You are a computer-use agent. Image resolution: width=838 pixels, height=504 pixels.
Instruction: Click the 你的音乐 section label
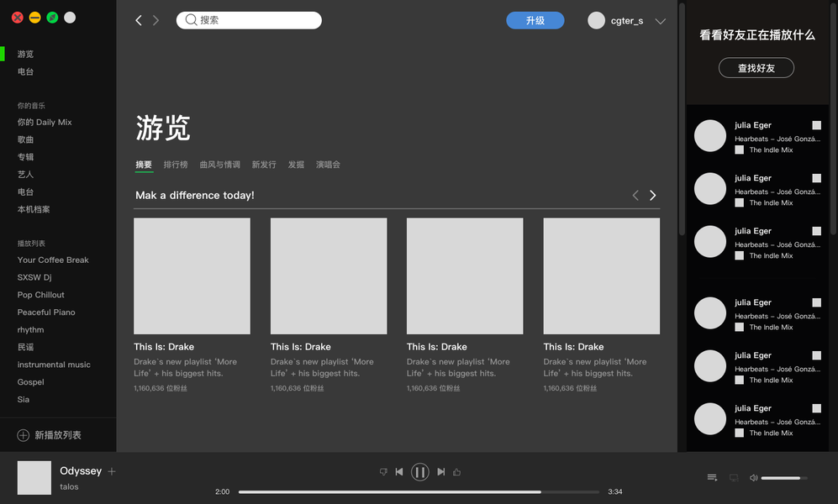[31, 106]
